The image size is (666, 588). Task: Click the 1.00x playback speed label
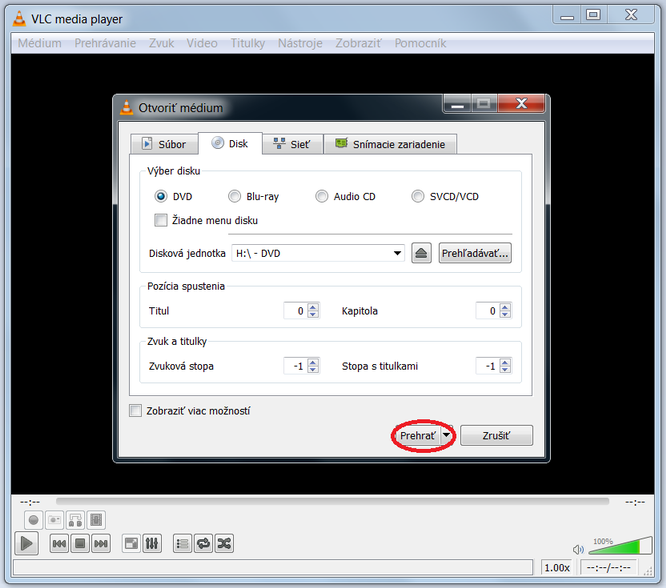[x=557, y=568]
